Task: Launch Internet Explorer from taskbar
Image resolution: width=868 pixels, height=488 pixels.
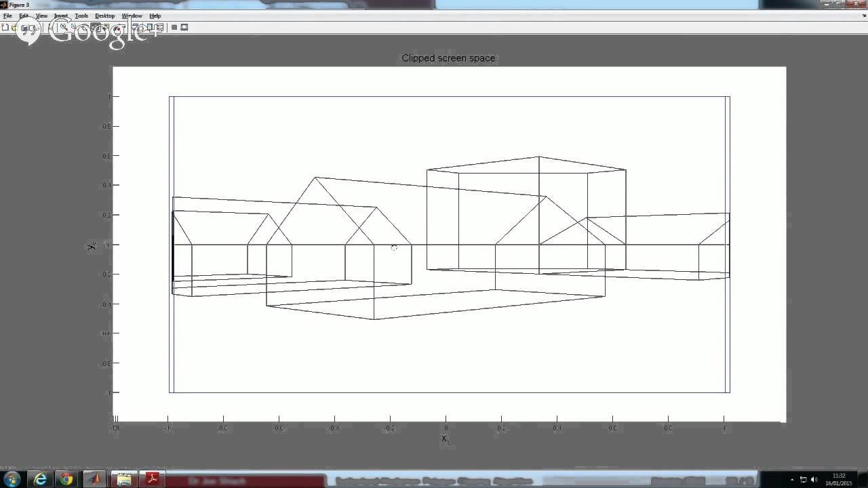Action: tap(40, 479)
